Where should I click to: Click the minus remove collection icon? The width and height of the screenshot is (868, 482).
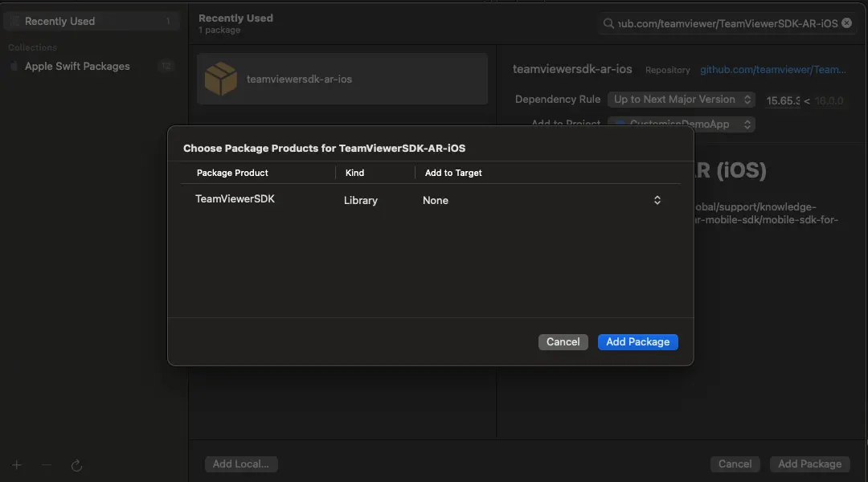pos(47,465)
